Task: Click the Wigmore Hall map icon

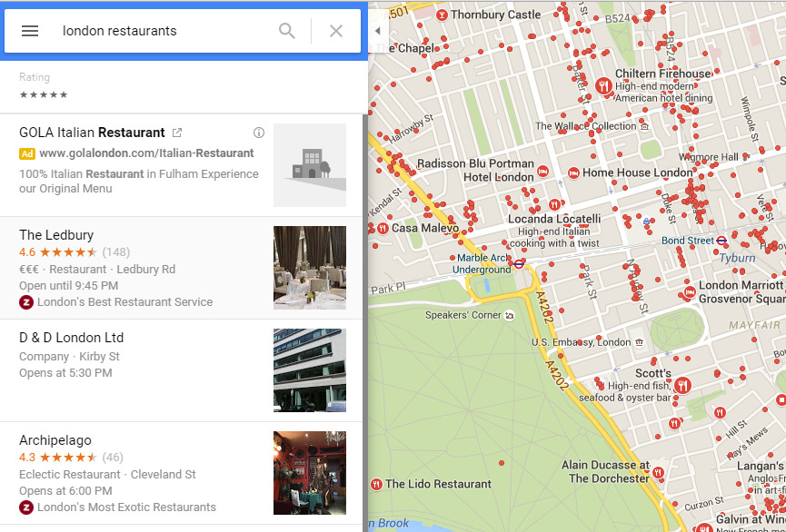Action: click(x=746, y=157)
